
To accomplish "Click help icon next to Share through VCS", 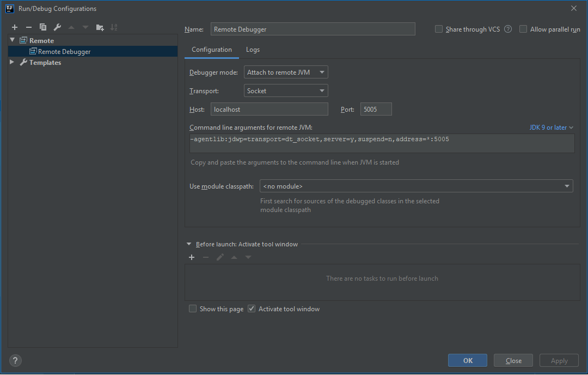I will 508,29.
